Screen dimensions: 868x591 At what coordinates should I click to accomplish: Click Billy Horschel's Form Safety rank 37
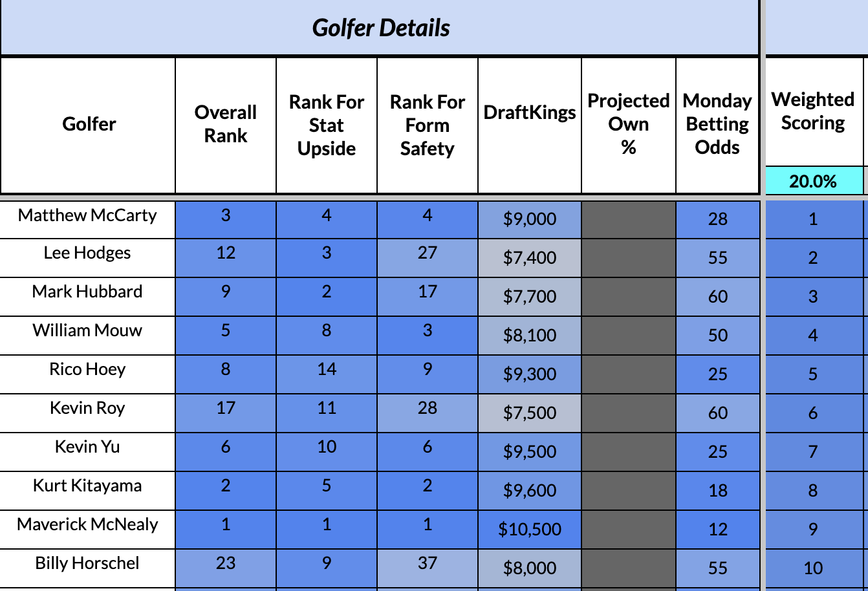pyautogui.click(x=428, y=563)
